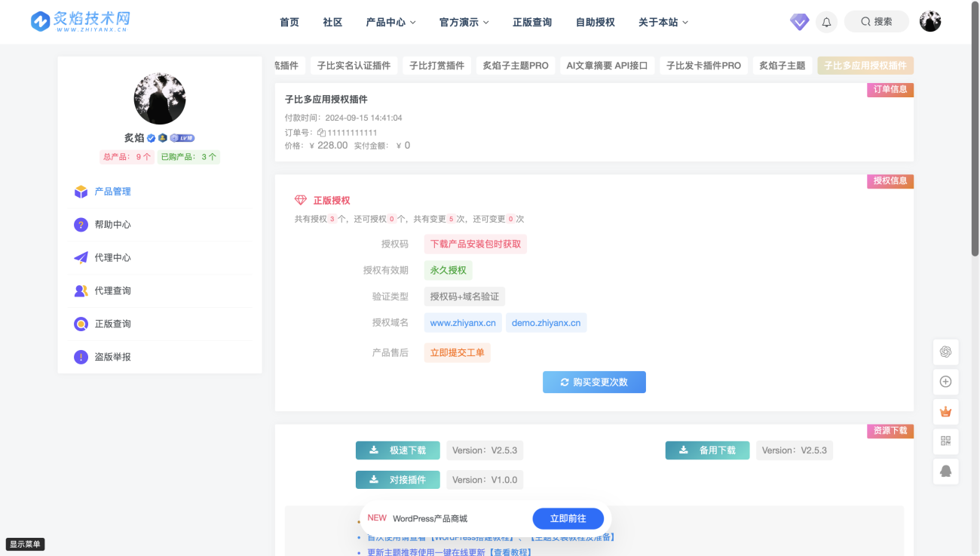This screenshot has height=556, width=980.
Task: Click the purple diamond VIP icon
Action: (799, 22)
